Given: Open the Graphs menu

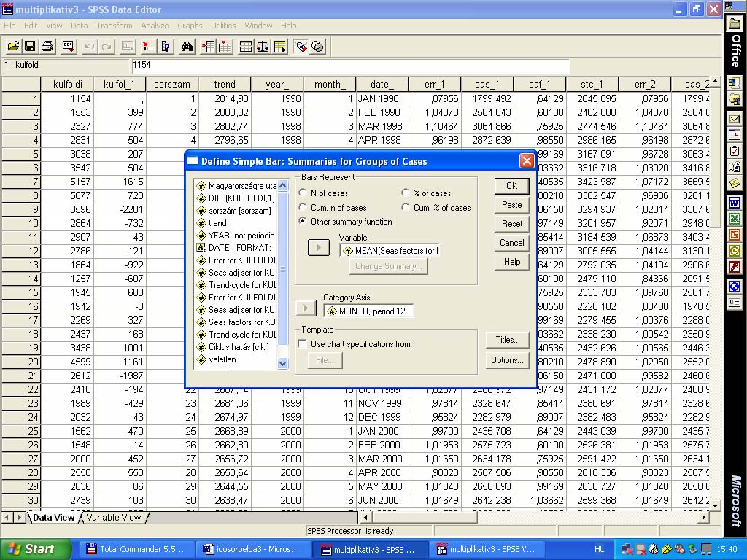Looking at the screenshot, I should (x=190, y=26).
